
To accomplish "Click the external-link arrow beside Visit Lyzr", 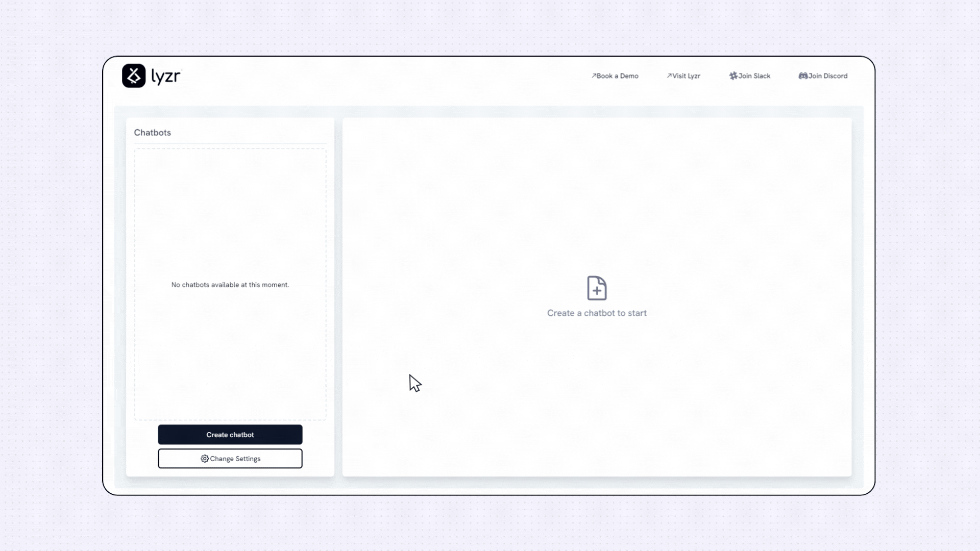I will click(x=670, y=76).
